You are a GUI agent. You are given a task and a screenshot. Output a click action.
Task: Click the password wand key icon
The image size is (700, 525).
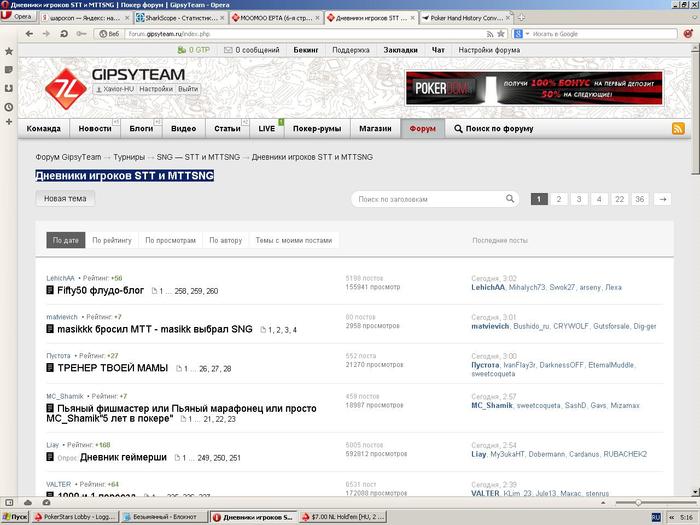point(81,33)
